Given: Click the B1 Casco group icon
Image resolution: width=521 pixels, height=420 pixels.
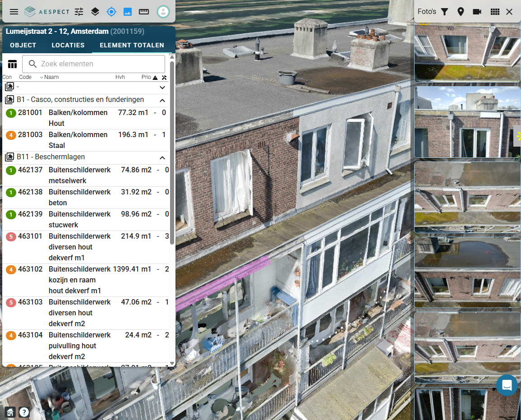Looking at the screenshot, I should coord(9,100).
